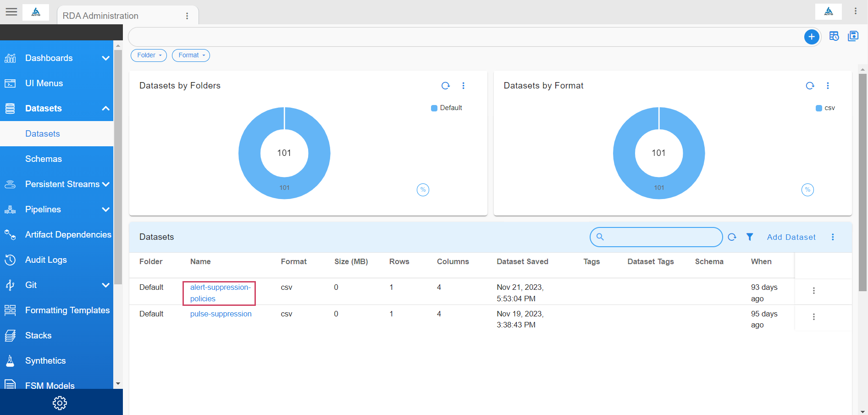868x415 pixels.
Task: Select the RDA Administration tab
Action: [x=101, y=16]
